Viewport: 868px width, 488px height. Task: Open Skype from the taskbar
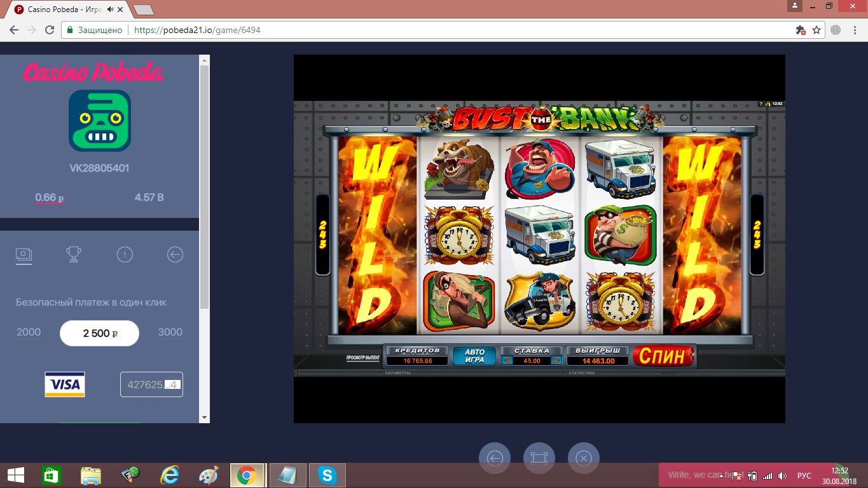(327, 475)
